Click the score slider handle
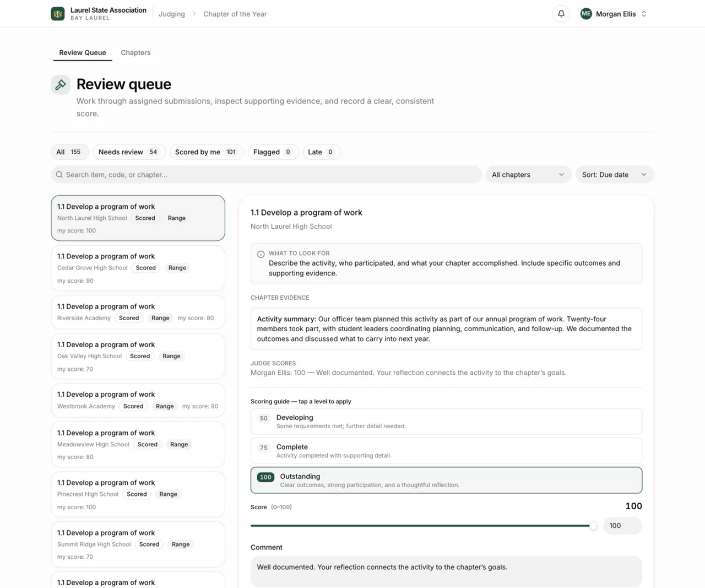Image resolution: width=705 pixels, height=588 pixels. click(x=593, y=526)
